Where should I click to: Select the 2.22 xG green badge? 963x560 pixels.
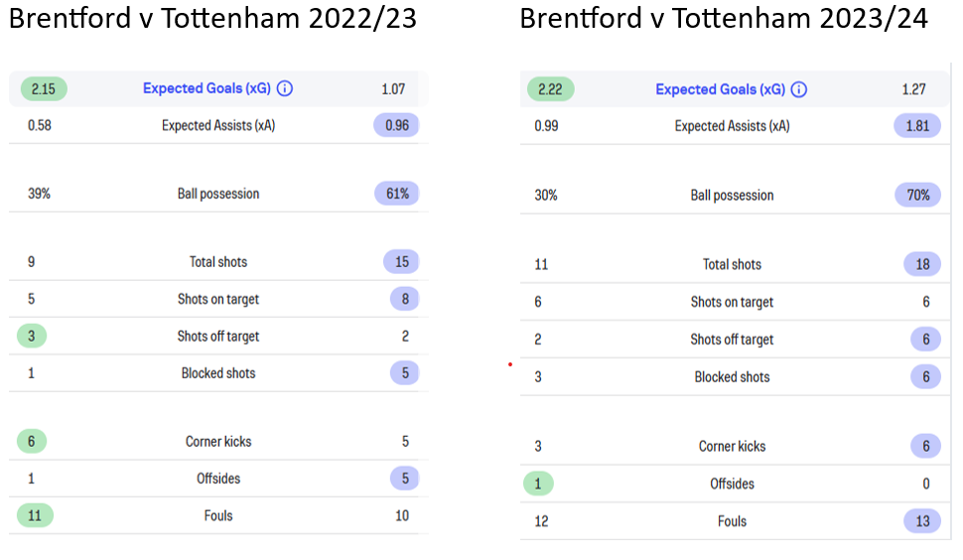coord(550,89)
